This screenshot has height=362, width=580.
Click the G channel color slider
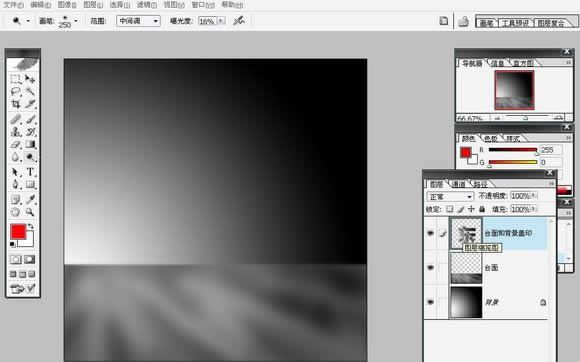coord(513,162)
